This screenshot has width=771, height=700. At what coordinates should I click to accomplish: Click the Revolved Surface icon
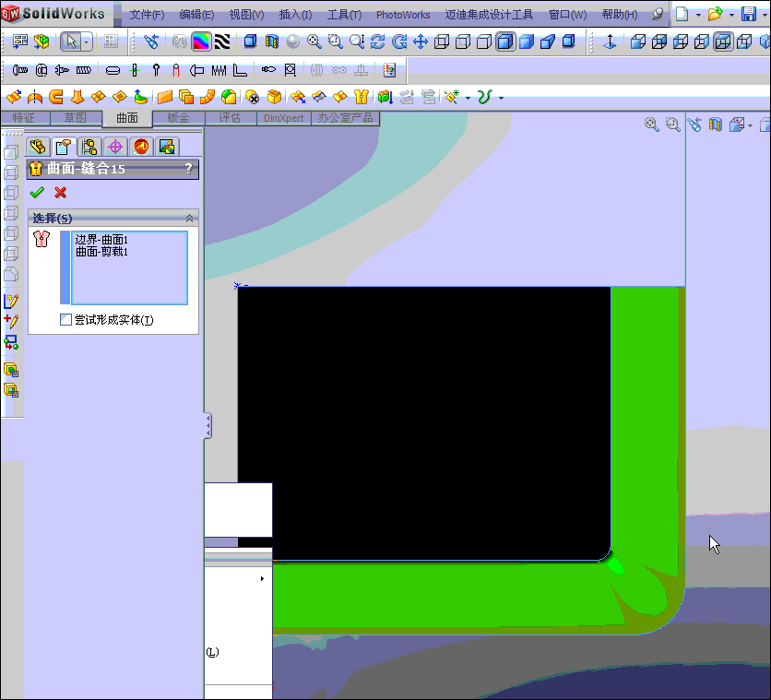(35, 97)
